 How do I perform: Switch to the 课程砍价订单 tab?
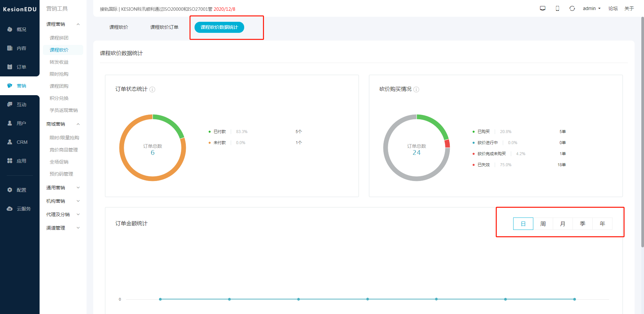(164, 27)
